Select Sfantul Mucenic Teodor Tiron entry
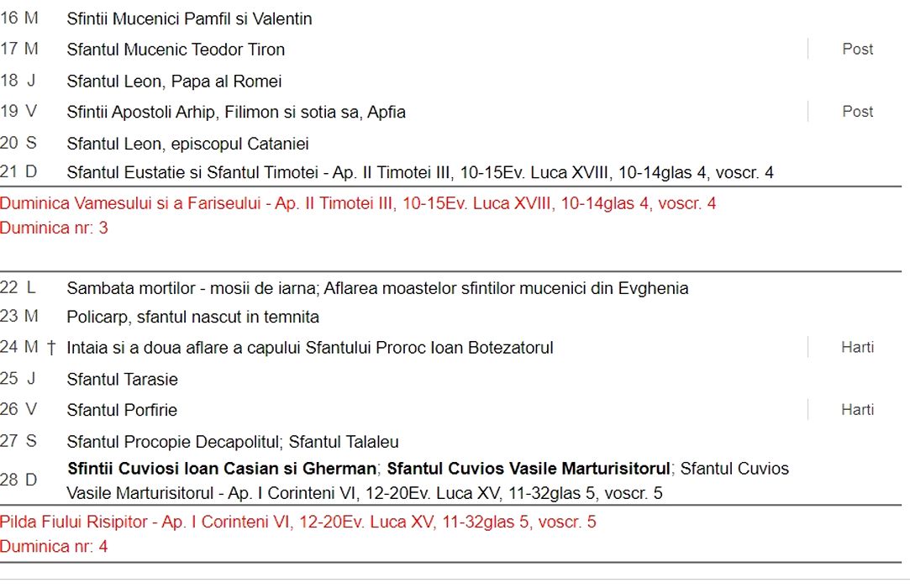 click(176, 50)
